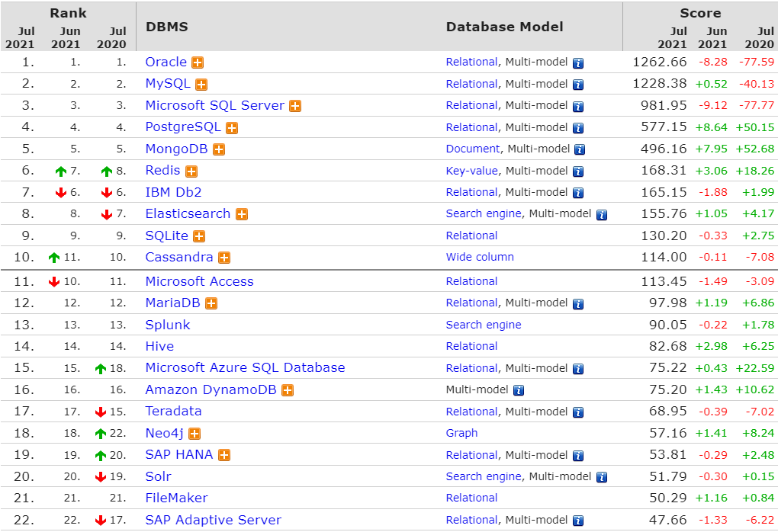Open the Solr DBMS link
The width and height of the screenshot is (778, 532).
point(159,476)
